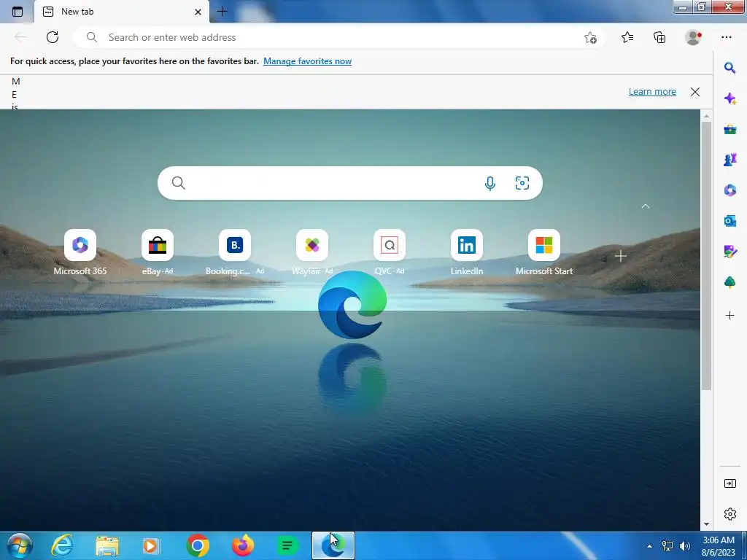Viewport: 747px width, 560px height.
Task: Open Settings and more ellipsis menu
Action: click(x=727, y=37)
